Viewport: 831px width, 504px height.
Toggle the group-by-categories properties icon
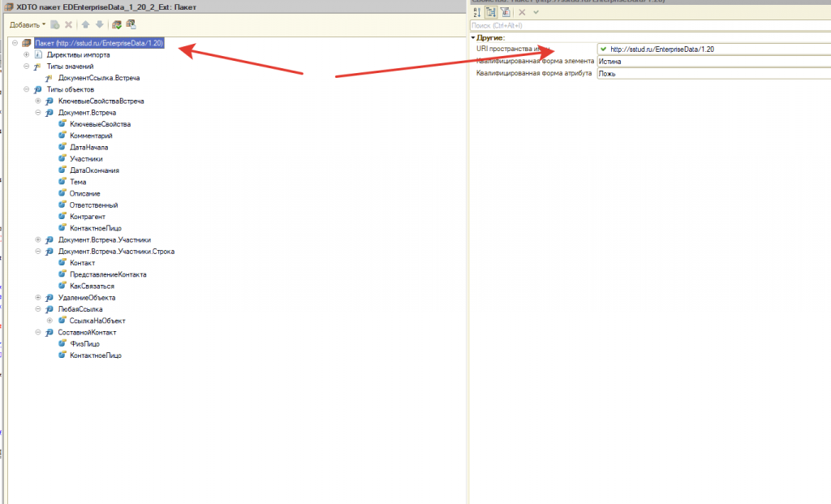point(491,12)
